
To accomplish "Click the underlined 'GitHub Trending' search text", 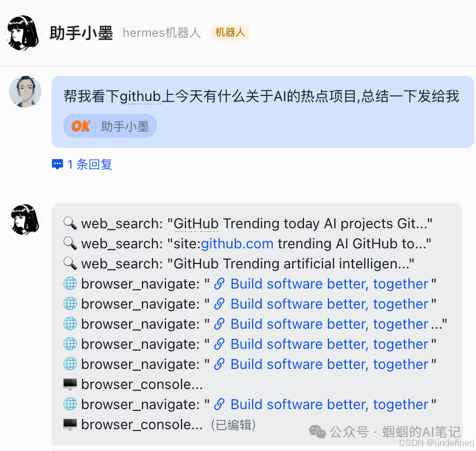I will coord(196,223).
